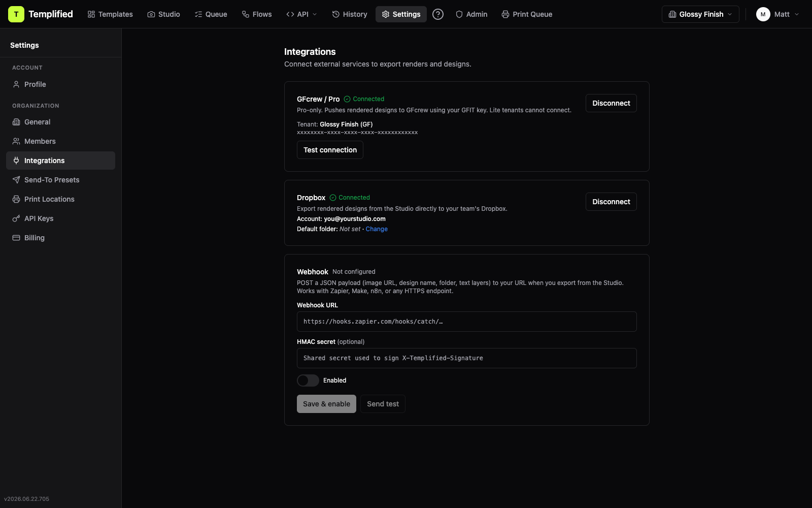Click the Print Queue printer icon in navbar
The image size is (812, 508).
pyautogui.click(x=505, y=14)
